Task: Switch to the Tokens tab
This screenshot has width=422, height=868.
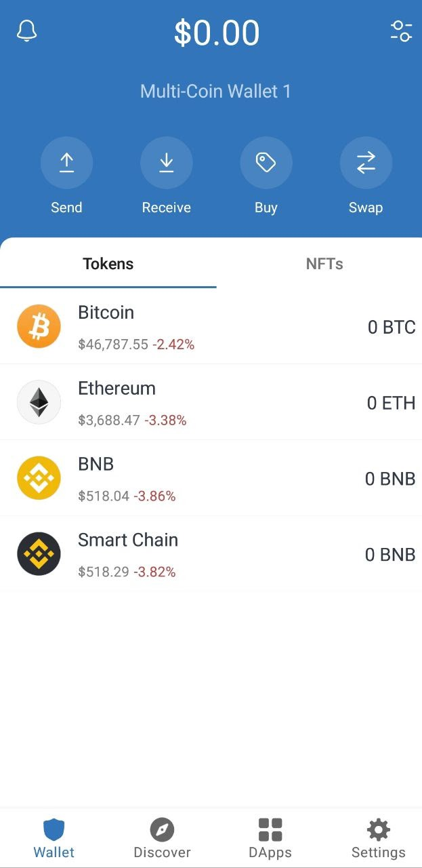Action: click(x=108, y=264)
